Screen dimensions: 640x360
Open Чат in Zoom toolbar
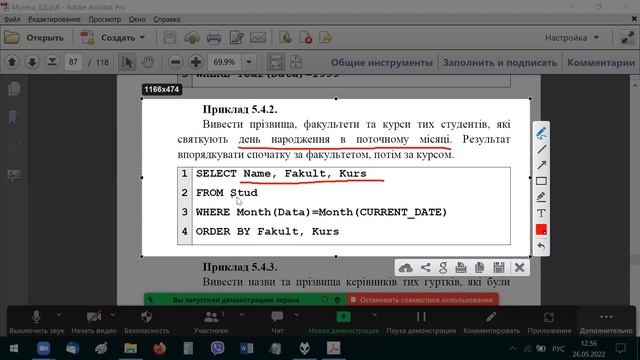[x=277, y=322]
